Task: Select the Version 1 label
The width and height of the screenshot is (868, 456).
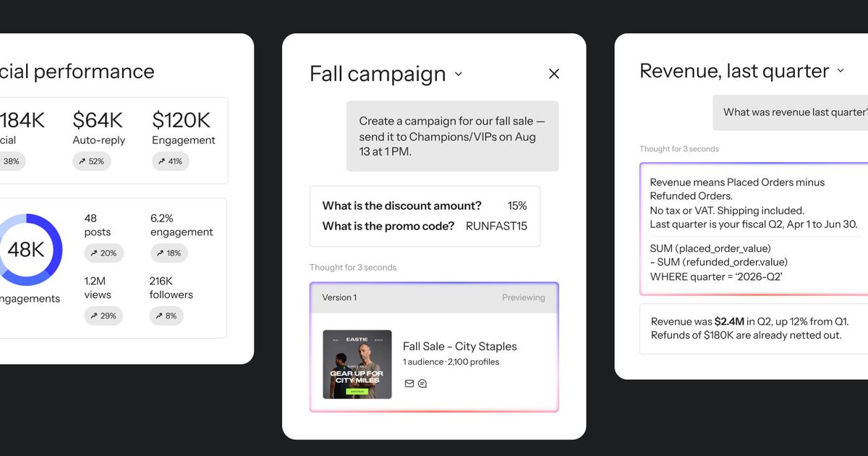Action: click(x=339, y=297)
